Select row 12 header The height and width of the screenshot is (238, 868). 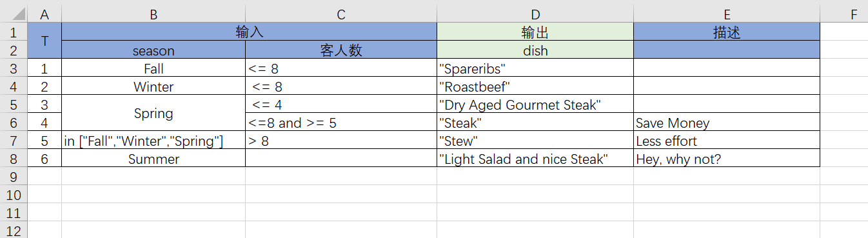click(x=14, y=231)
